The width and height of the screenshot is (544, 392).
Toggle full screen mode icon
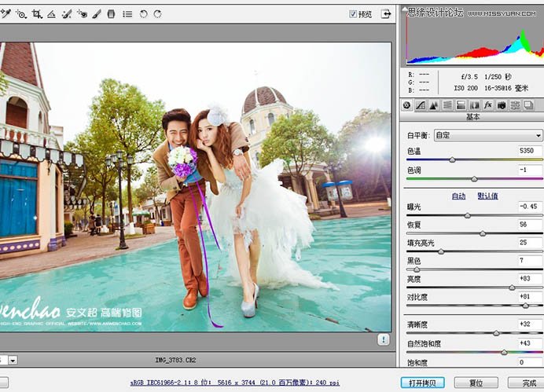(386, 14)
